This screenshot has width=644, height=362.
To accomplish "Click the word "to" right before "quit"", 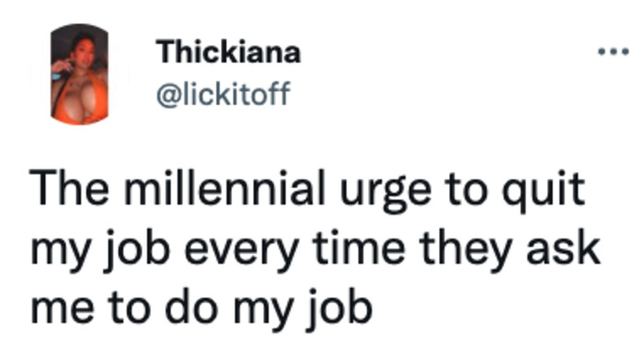I will [x=467, y=190].
